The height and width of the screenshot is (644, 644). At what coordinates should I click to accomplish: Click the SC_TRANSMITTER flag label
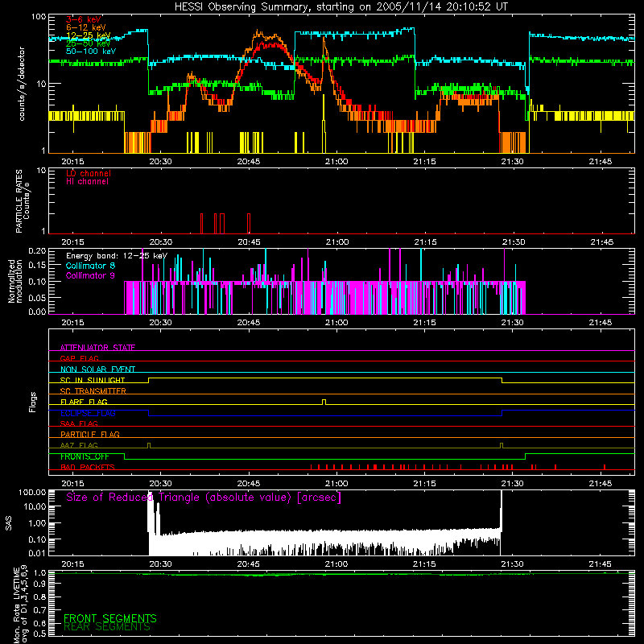(93, 391)
